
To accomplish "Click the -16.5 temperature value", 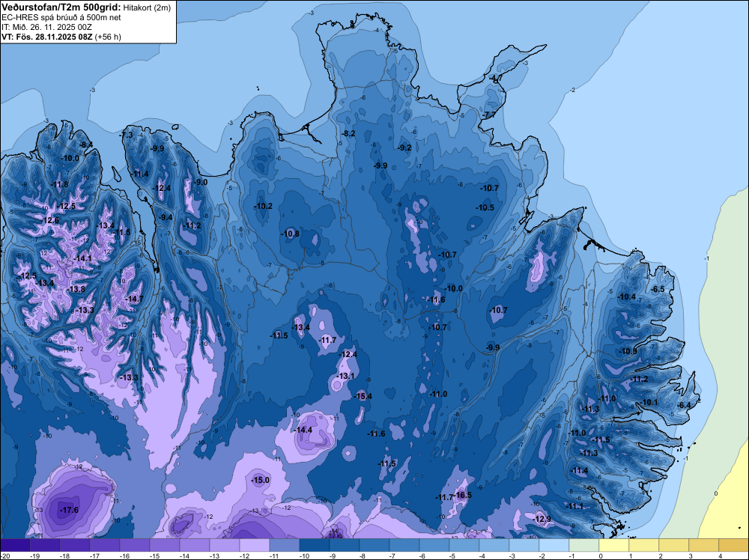I will click(462, 495).
